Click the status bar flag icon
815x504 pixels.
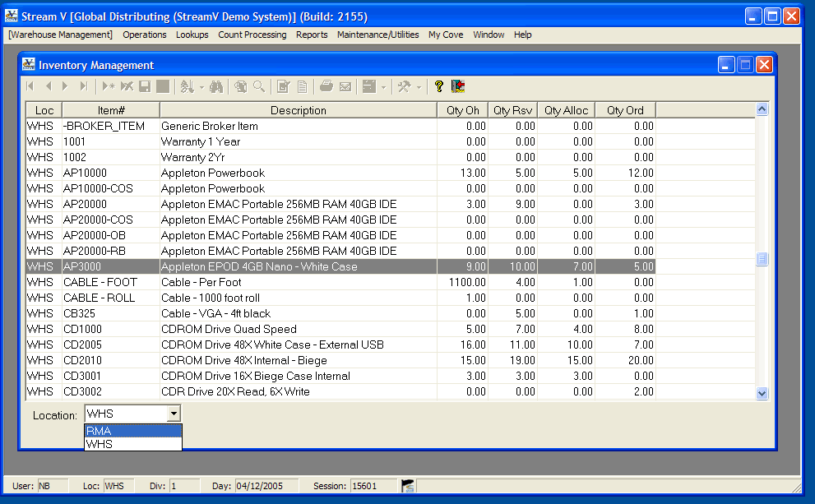[x=408, y=486]
